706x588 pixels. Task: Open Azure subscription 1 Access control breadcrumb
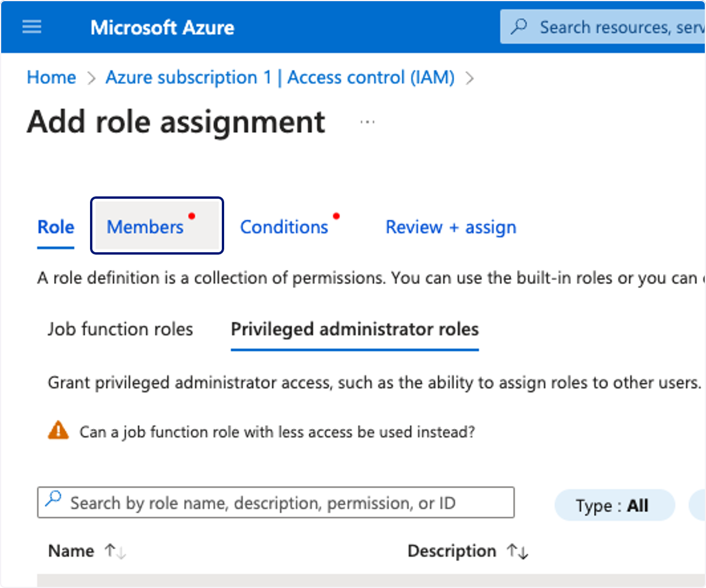pos(280,78)
